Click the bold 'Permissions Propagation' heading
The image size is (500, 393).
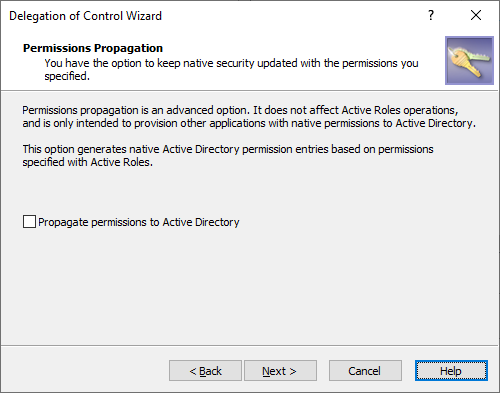pyautogui.click(x=93, y=48)
